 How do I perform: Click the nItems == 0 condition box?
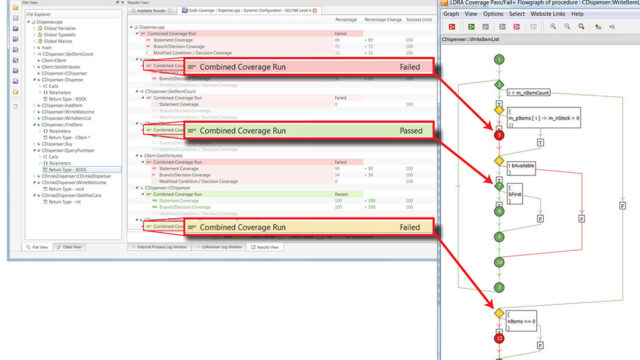(x=522, y=321)
